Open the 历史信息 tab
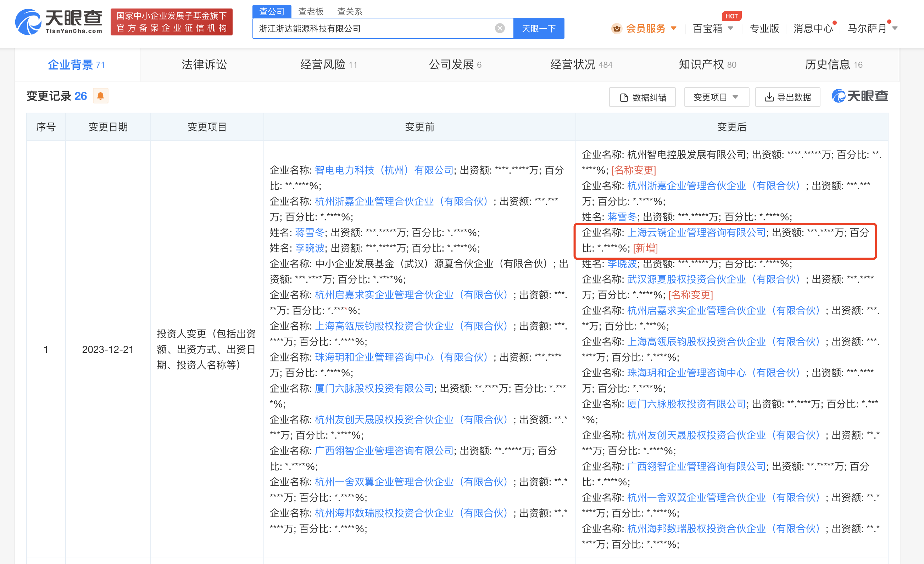The height and width of the screenshot is (564, 924). click(833, 65)
